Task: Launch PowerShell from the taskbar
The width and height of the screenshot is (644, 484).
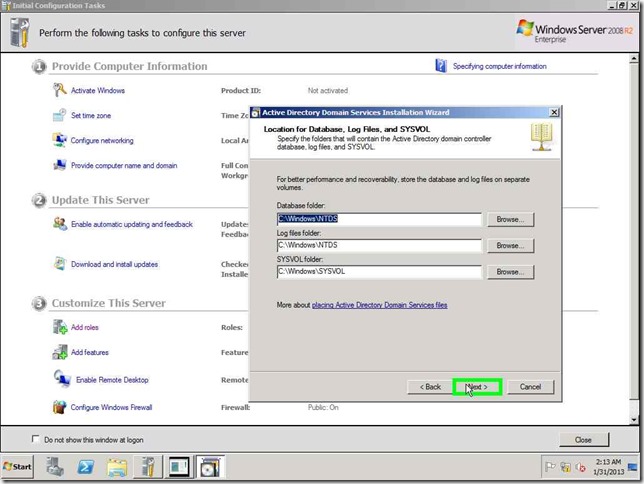Action: (x=86, y=467)
